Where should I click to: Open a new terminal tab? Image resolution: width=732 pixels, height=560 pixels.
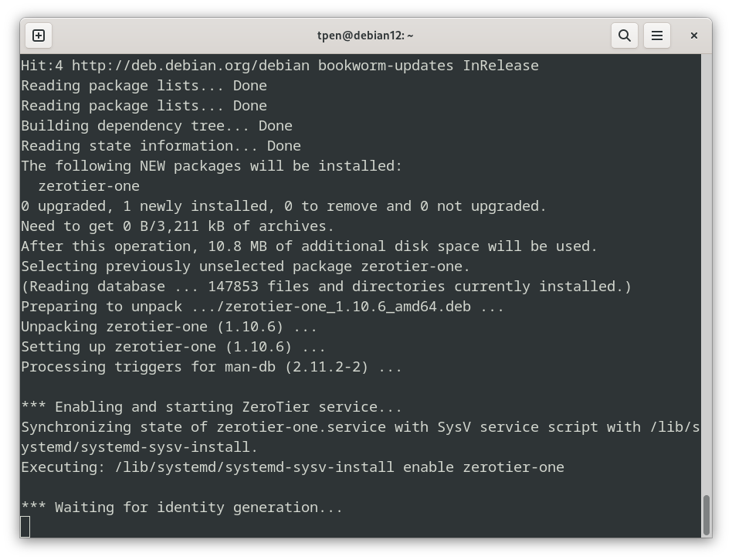pyautogui.click(x=39, y=36)
